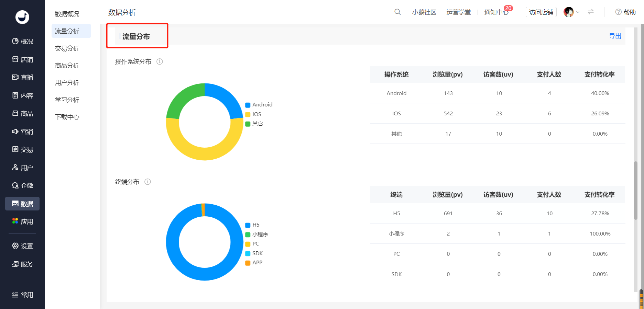Open 店铺 in the sidebar
Image resolution: width=644 pixels, height=309 pixels.
(22, 59)
